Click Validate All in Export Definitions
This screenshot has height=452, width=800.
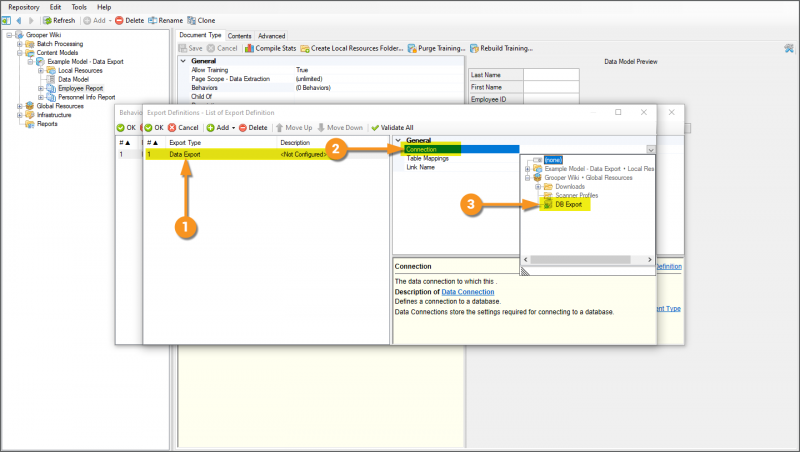pos(392,128)
